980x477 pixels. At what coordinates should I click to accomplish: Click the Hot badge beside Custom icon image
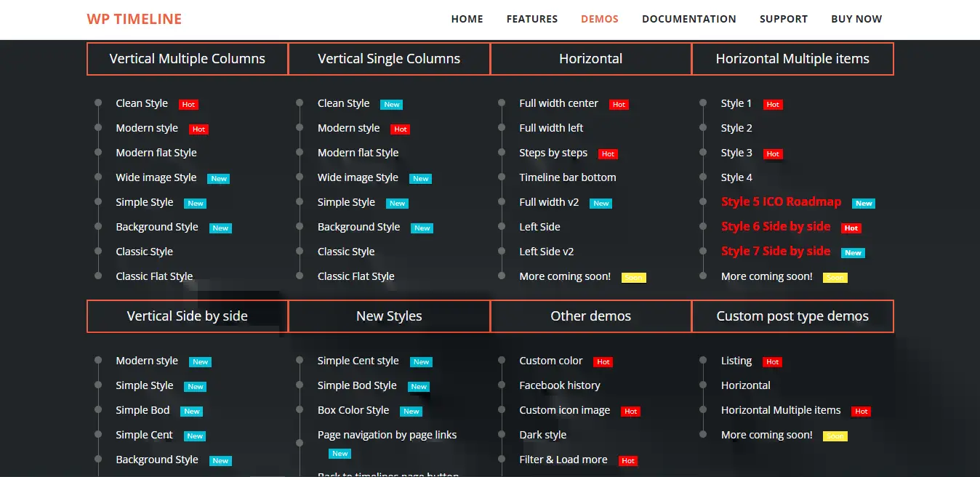pyautogui.click(x=630, y=412)
